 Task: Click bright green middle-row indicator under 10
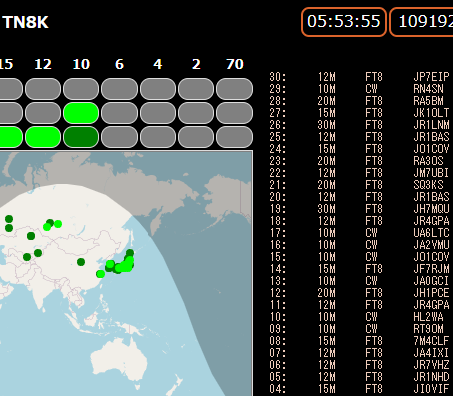81,113
